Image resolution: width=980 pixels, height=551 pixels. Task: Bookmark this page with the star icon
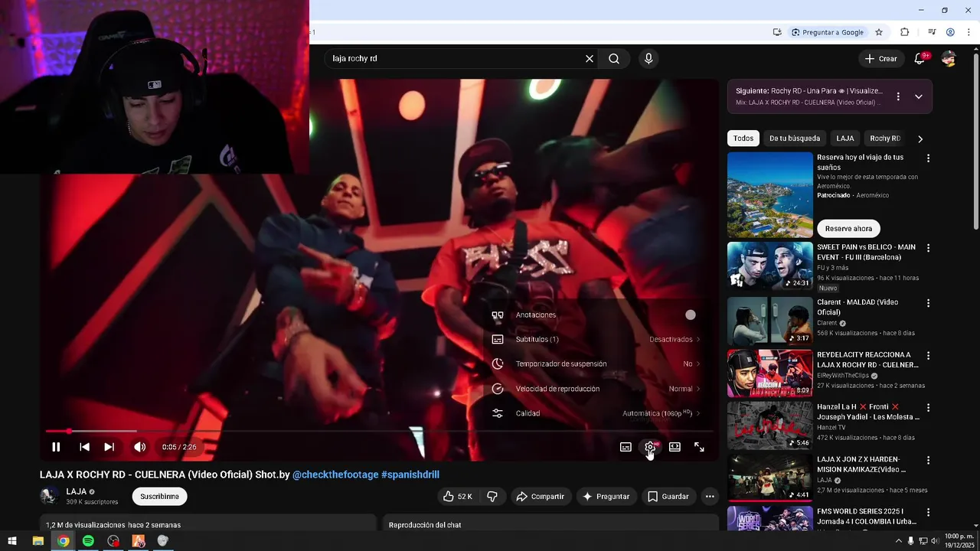pos(879,32)
